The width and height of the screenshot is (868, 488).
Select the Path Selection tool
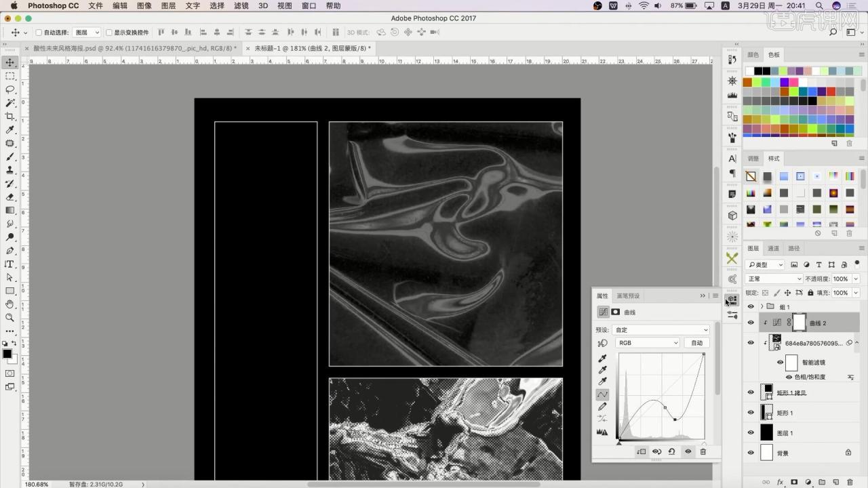click(x=10, y=277)
